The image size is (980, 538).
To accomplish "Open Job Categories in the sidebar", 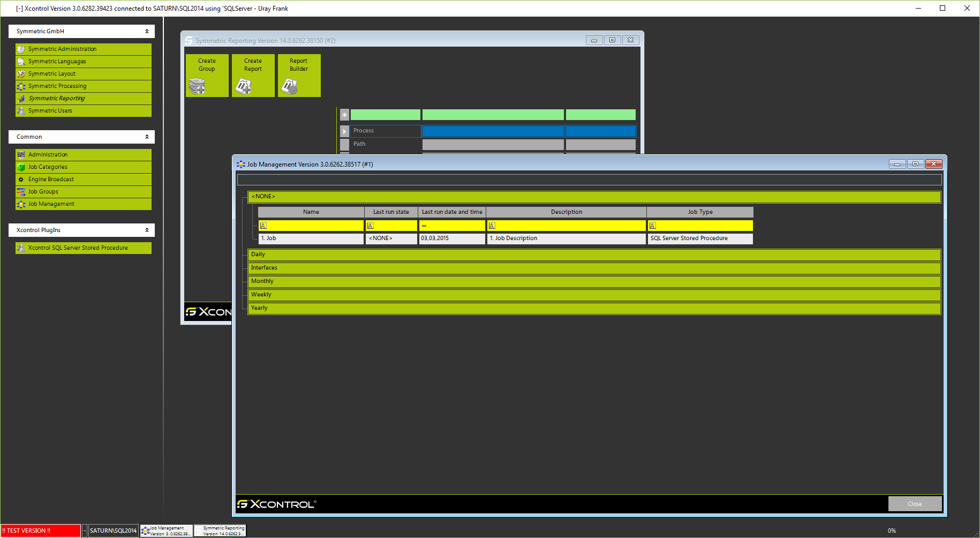I will 84,167.
